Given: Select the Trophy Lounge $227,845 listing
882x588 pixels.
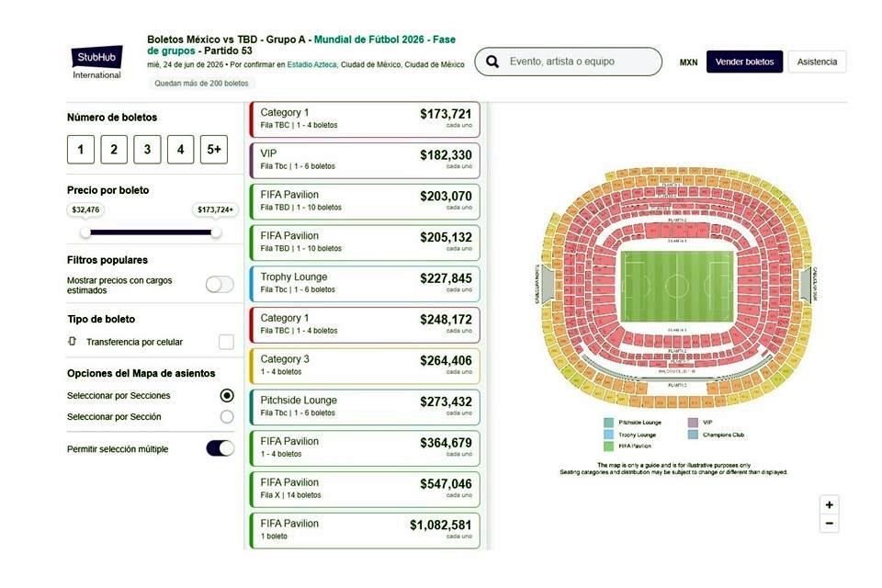Looking at the screenshot, I should click(x=364, y=283).
